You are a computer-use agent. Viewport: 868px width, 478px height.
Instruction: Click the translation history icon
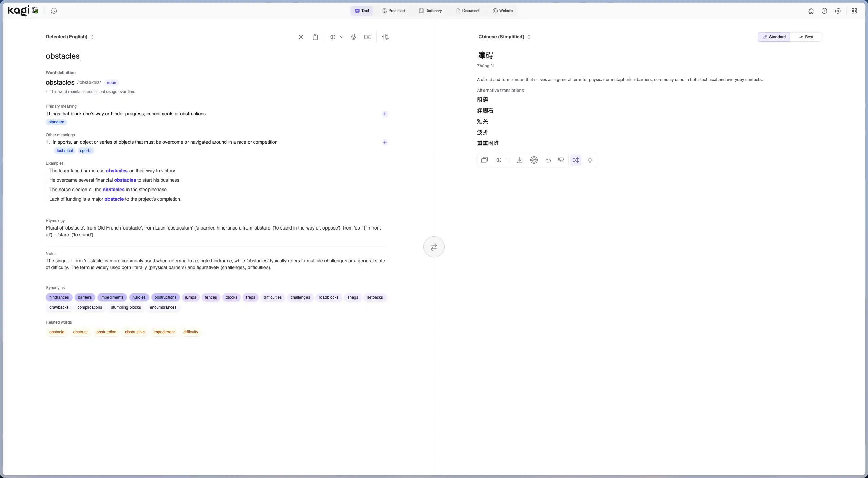point(54,11)
